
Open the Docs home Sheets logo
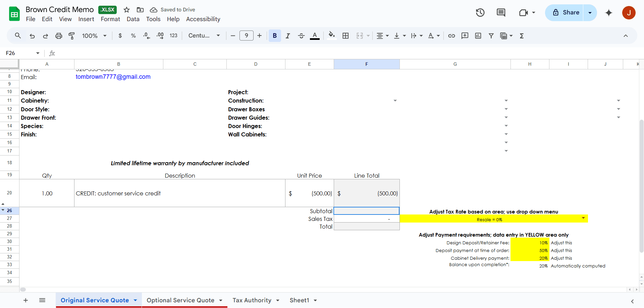tap(14, 14)
